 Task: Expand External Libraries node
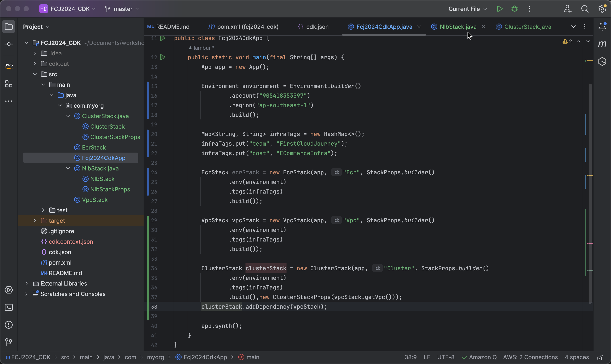[27, 283]
